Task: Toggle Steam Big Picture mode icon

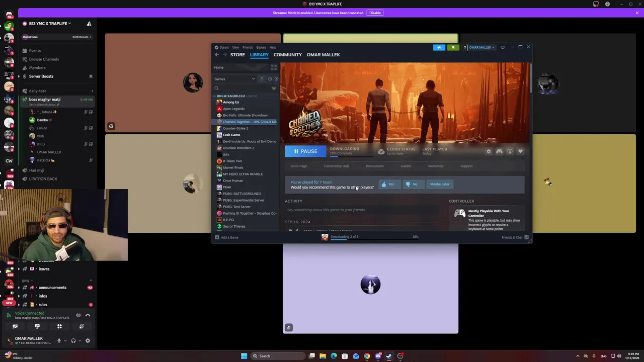Action: (502, 47)
